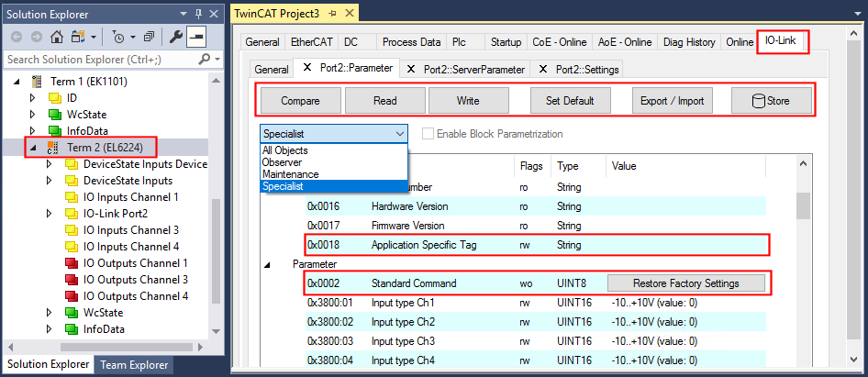This screenshot has width=868, height=377.
Task: Click the Collapse All icon
Action: click(x=148, y=37)
